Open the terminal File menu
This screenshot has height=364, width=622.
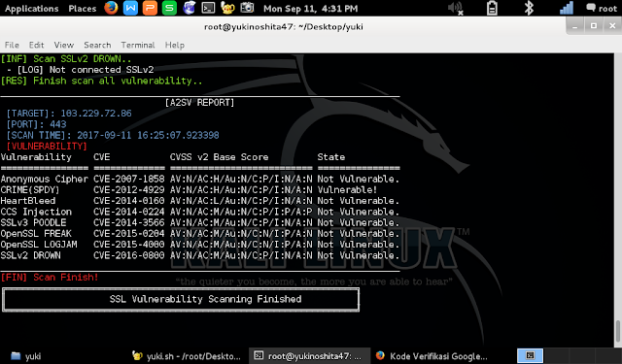[12, 45]
